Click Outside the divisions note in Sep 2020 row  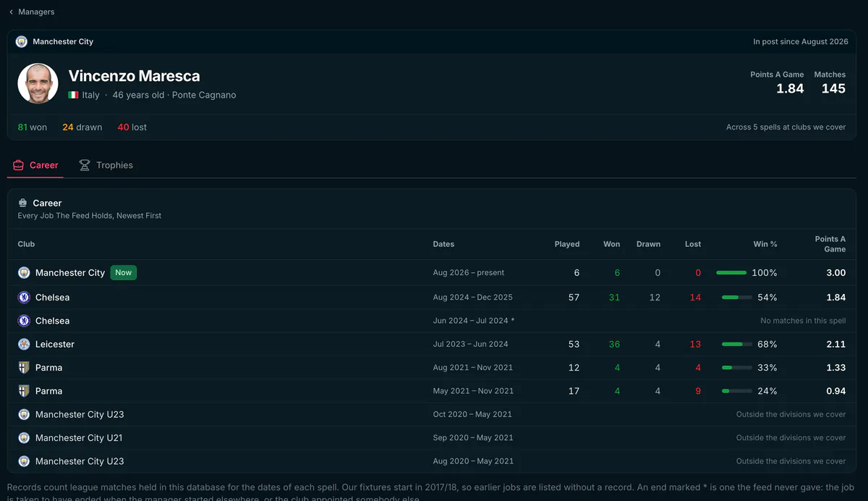coord(791,437)
